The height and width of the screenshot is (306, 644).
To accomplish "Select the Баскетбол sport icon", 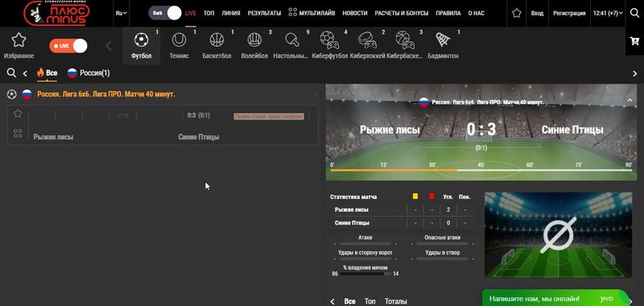I will point(217,46).
